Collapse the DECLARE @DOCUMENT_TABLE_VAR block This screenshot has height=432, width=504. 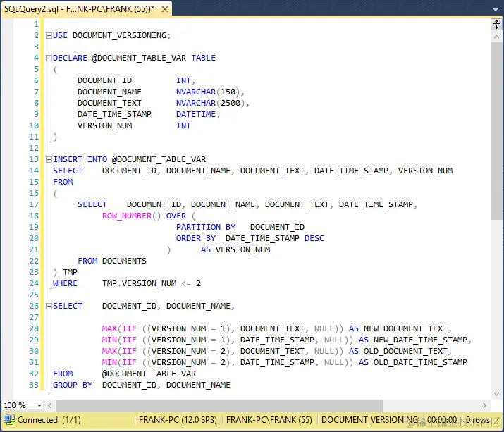coord(49,58)
